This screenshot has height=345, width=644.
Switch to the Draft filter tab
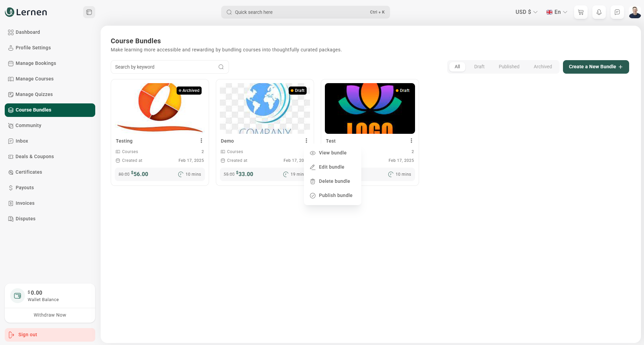click(x=479, y=67)
